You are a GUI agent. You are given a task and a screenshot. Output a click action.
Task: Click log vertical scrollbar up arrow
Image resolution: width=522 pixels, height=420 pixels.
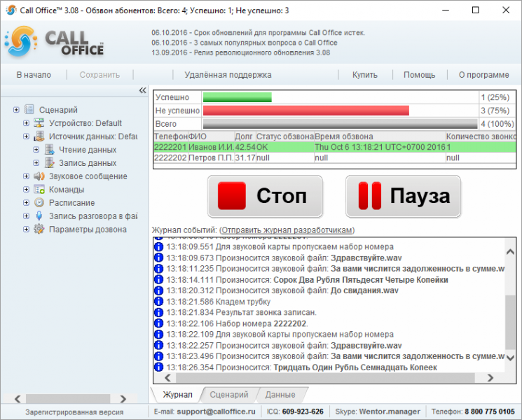[510, 252]
